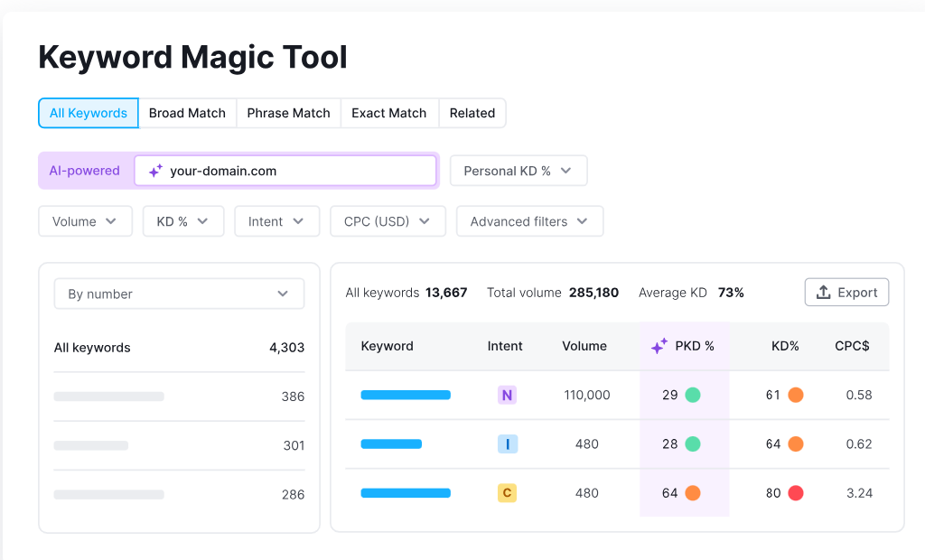Image resolution: width=925 pixels, height=560 pixels.
Task: Switch to the Broad Match tab
Action: [187, 113]
